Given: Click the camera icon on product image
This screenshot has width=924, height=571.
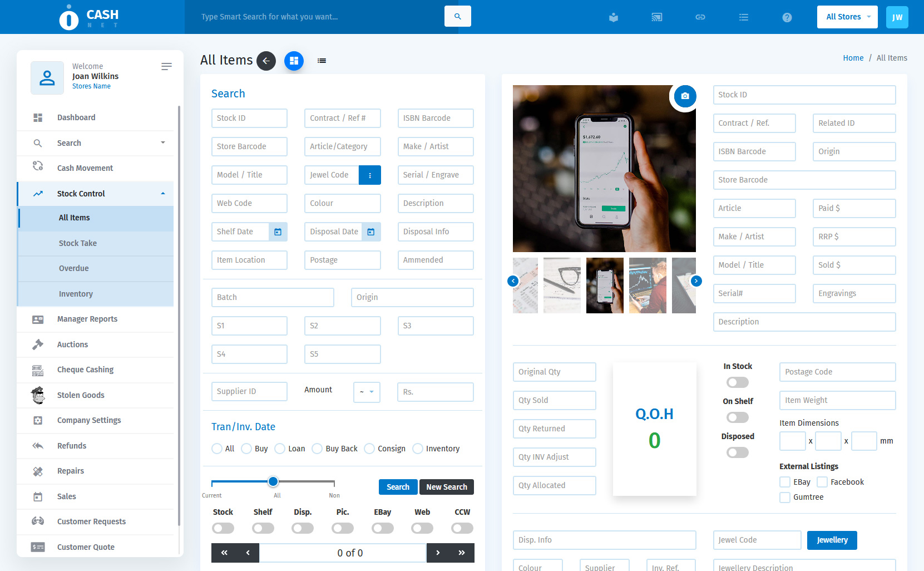Looking at the screenshot, I should click(685, 96).
